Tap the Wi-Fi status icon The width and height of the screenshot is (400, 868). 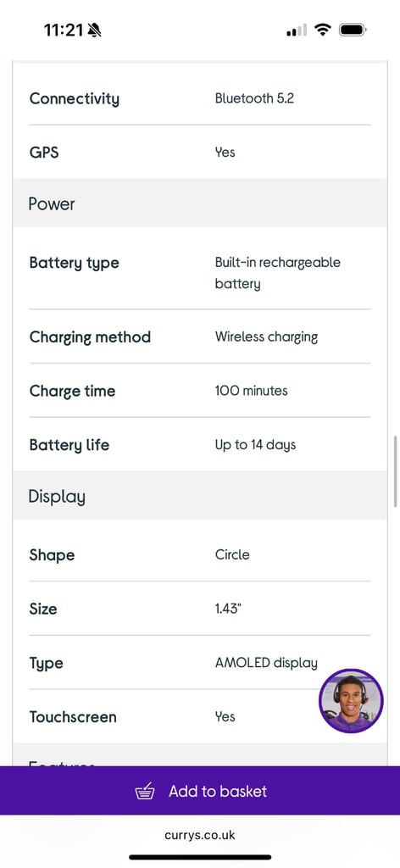[x=323, y=30]
